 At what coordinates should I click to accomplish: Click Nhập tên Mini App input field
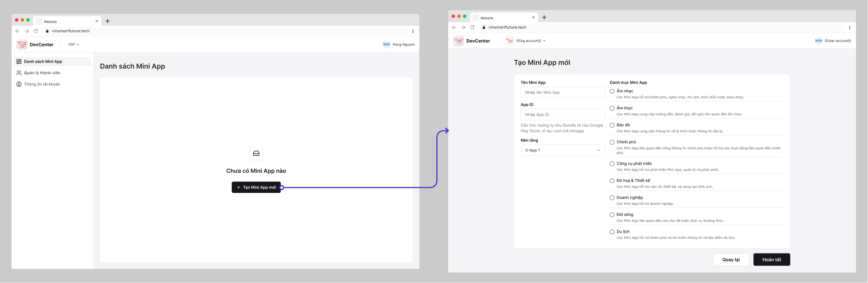click(563, 92)
